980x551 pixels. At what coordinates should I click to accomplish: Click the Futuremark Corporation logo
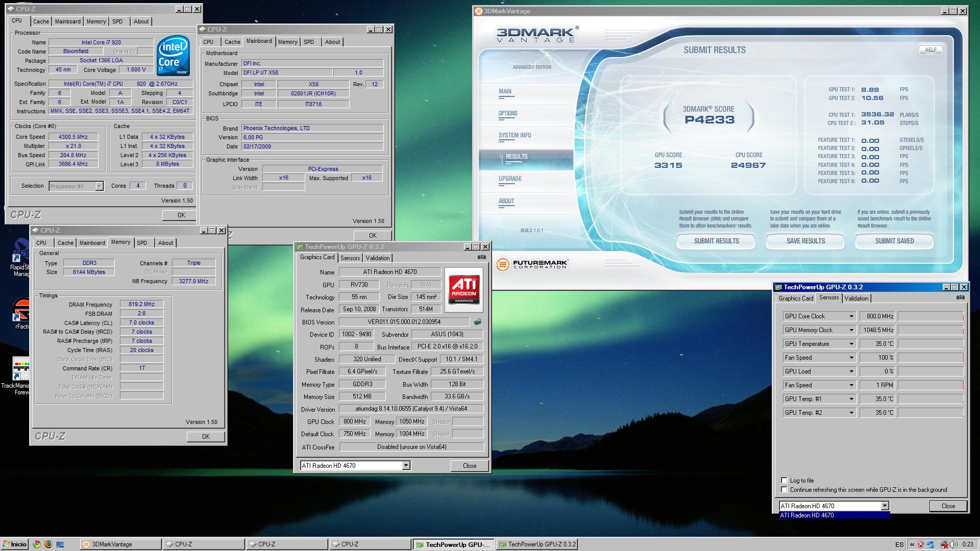532,264
